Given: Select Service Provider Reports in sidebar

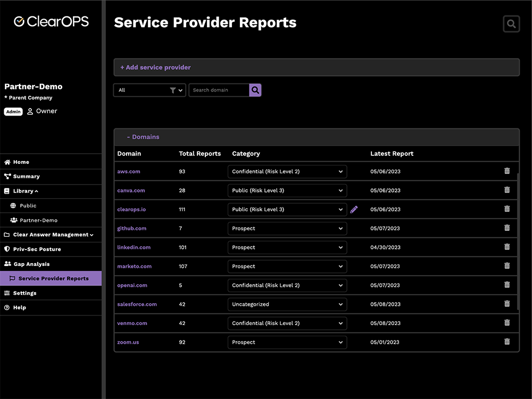Looking at the screenshot, I should [x=51, y=279].
